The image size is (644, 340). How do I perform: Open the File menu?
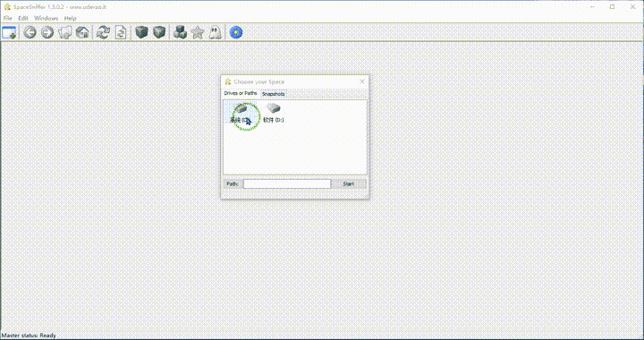[8, 18]
